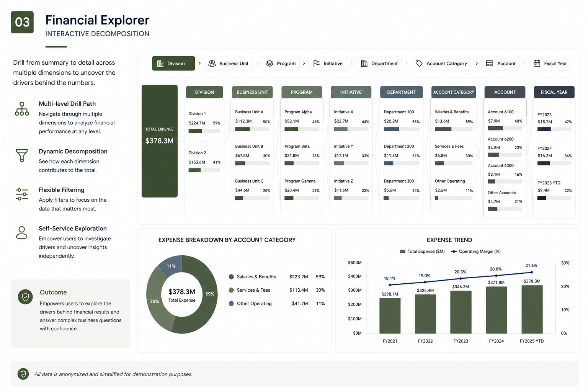
Task: Click the FY2023 bar in Expense Trend
Action: [461, 312]
